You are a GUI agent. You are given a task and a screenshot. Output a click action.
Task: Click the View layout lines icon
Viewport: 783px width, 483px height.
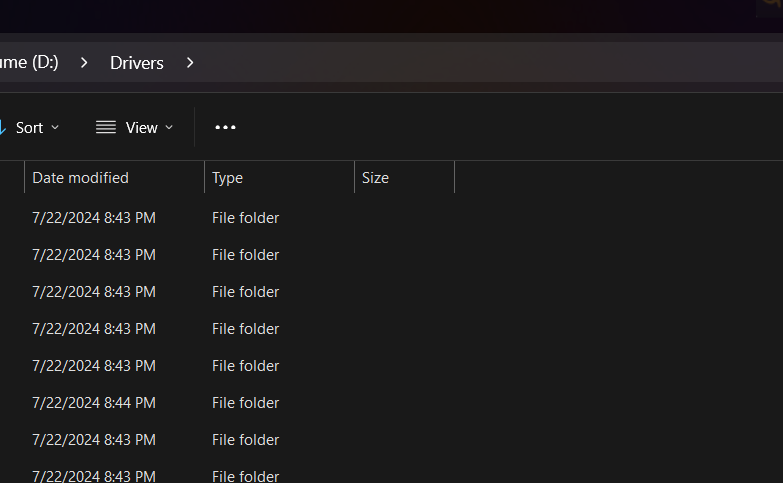[x=105, y=127]
